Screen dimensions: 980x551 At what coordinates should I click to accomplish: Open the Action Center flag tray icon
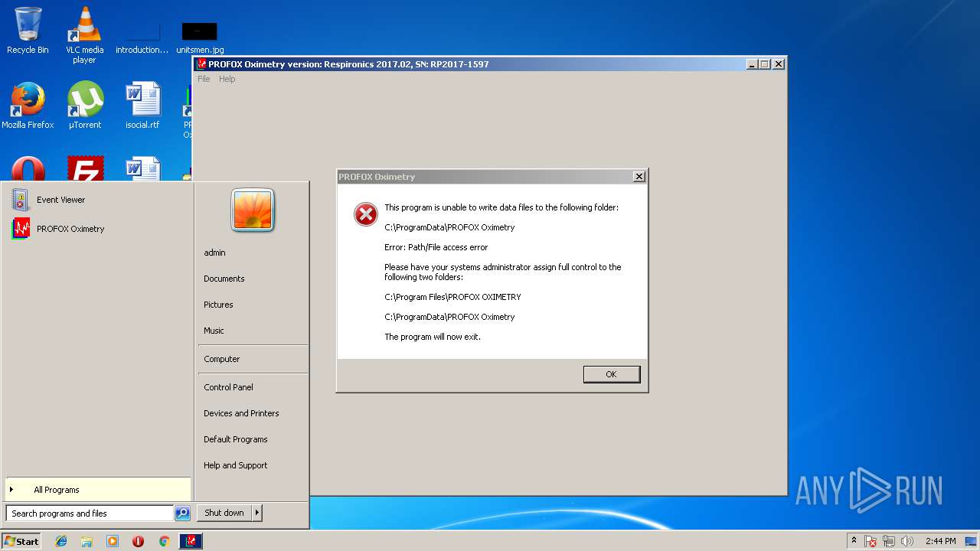coord(871,541)
